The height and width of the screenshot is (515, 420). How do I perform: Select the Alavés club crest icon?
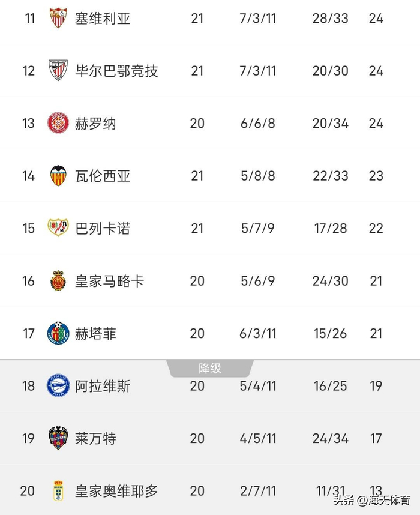point(58,386)
